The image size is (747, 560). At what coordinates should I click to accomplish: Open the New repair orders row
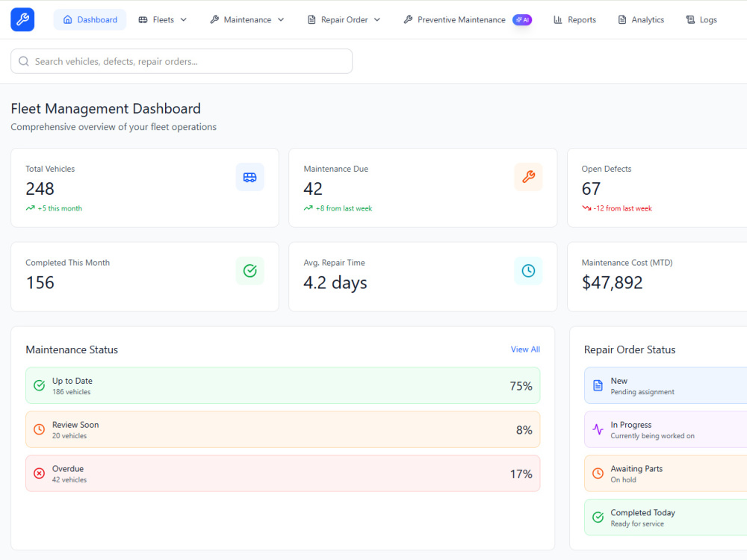[666, 386]
